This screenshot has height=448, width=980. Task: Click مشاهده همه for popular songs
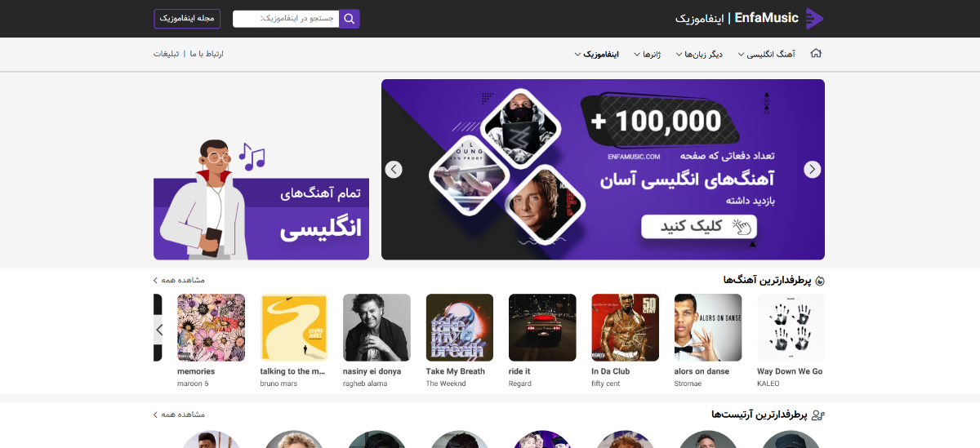(180, 280)
